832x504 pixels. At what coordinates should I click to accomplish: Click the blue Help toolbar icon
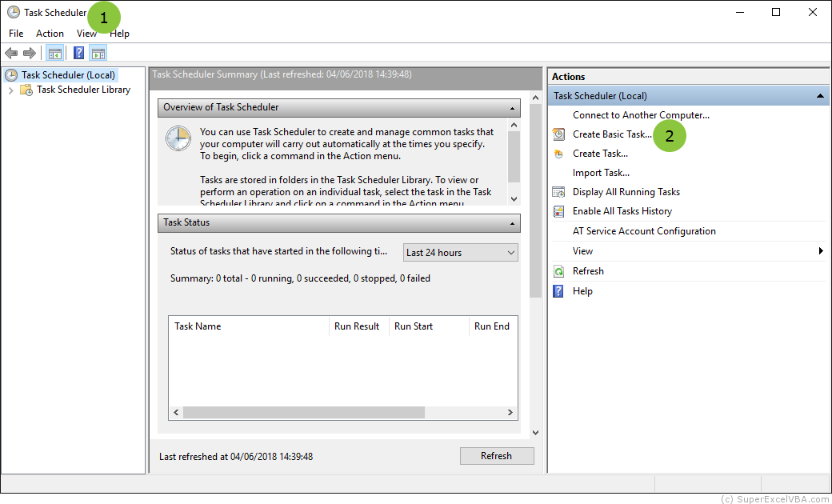(x=79, y=53)
